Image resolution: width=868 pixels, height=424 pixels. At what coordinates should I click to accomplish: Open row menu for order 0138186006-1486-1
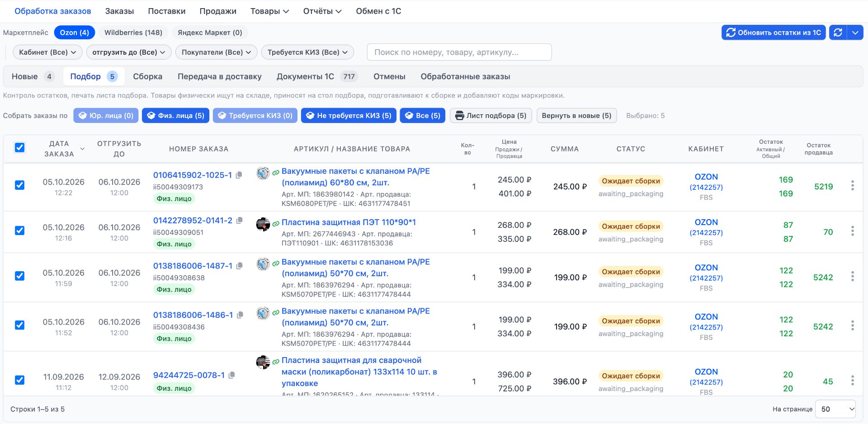(x=852, y=325)
